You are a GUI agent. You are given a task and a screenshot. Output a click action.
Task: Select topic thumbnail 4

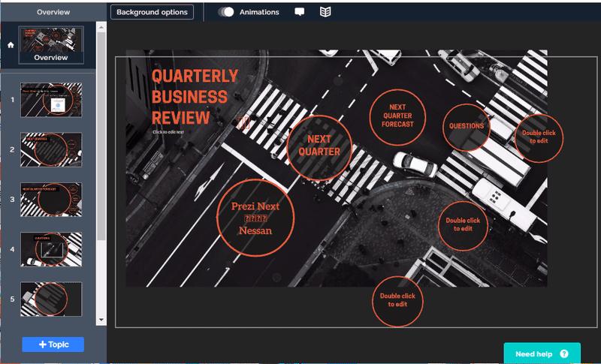click(x=51, y=249)
